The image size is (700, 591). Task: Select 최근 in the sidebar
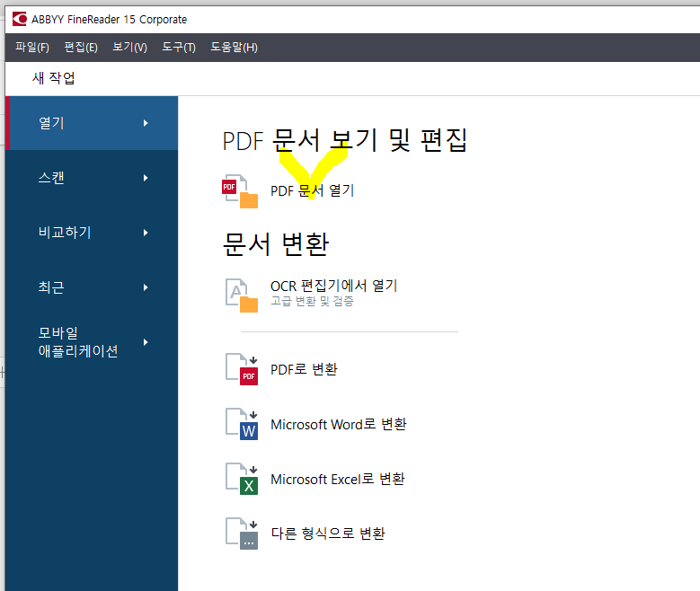point(92,287)
